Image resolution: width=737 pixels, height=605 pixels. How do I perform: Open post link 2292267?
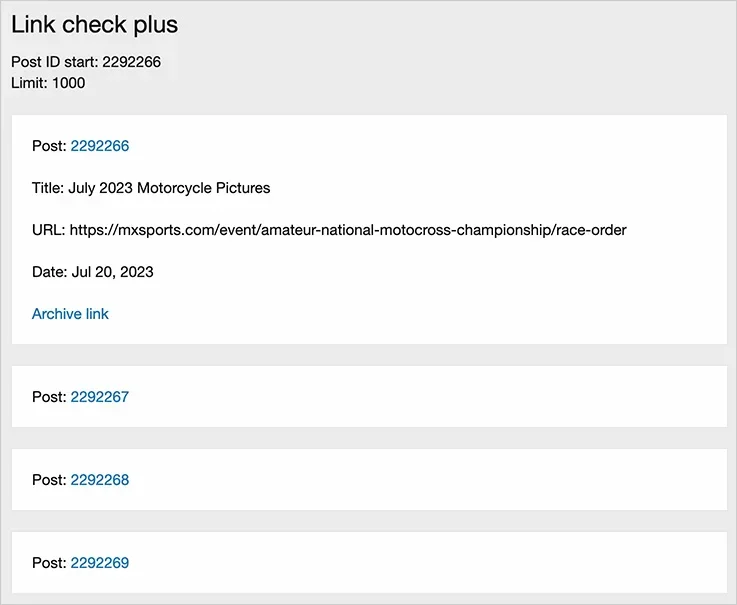100,397
